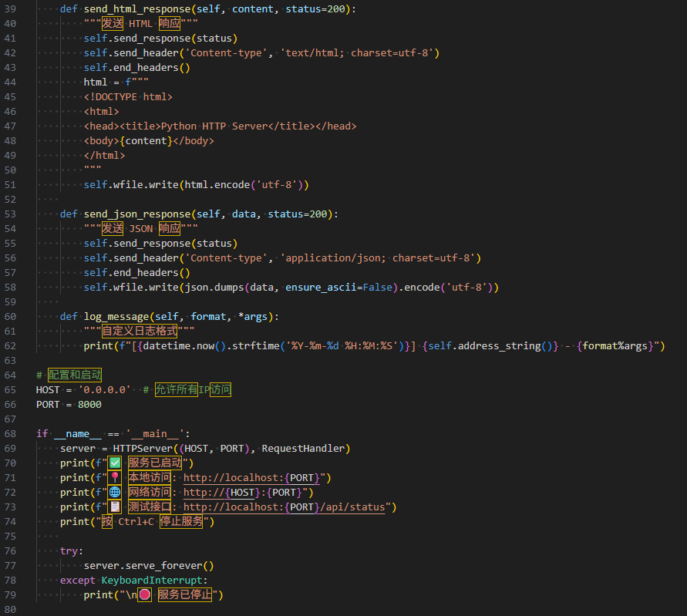Screen dimensions: 687x616
Task: Click RequestHandler on line 69
Action: tap(303, 448)
